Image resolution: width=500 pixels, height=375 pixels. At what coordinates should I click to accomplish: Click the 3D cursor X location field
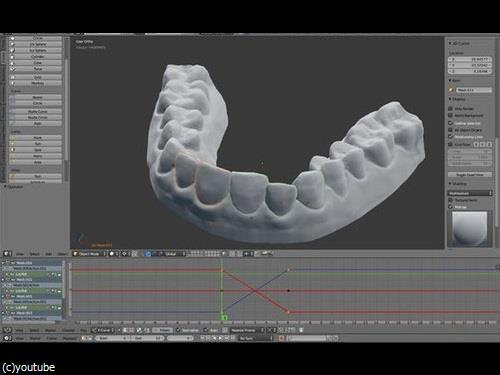tap(470, 59)
